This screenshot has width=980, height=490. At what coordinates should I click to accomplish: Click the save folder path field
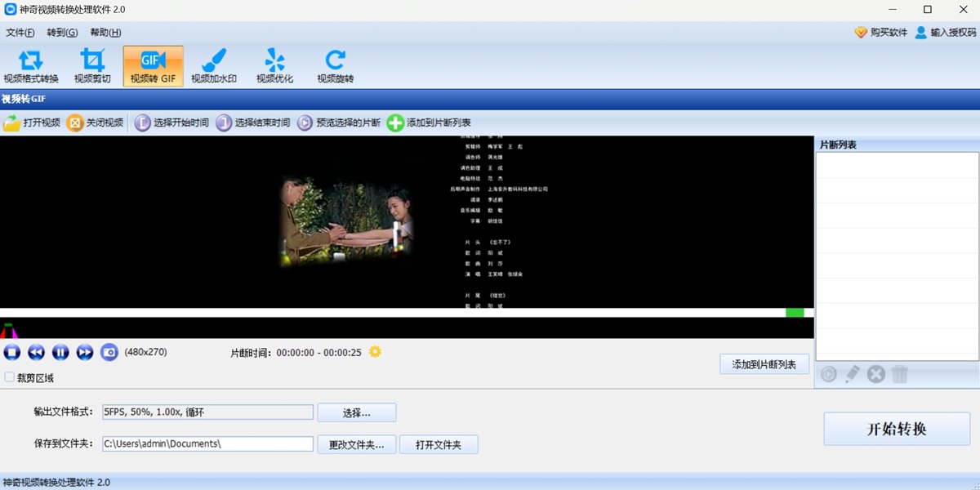pos(207,443)
